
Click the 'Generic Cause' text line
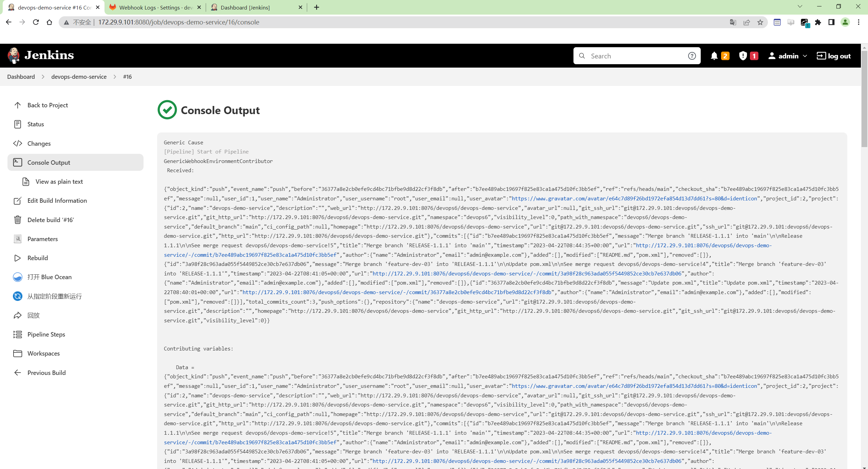pos(184,143)
